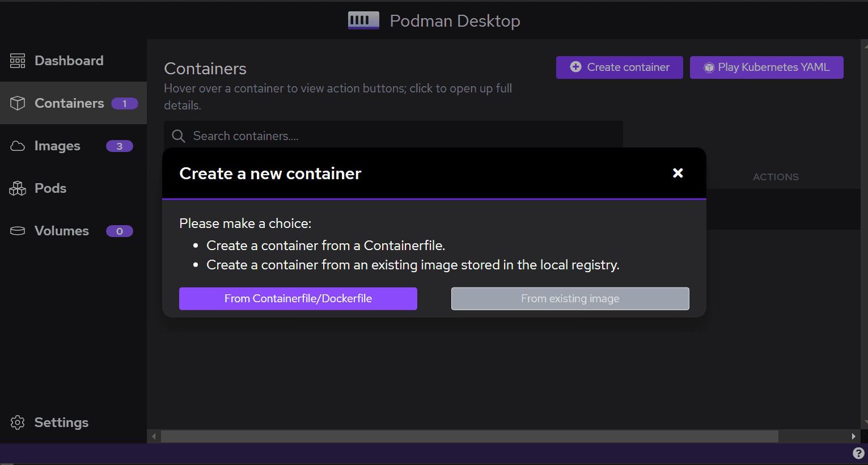Open the Pods page
The image size is (868, 465).
pos(73,188)
